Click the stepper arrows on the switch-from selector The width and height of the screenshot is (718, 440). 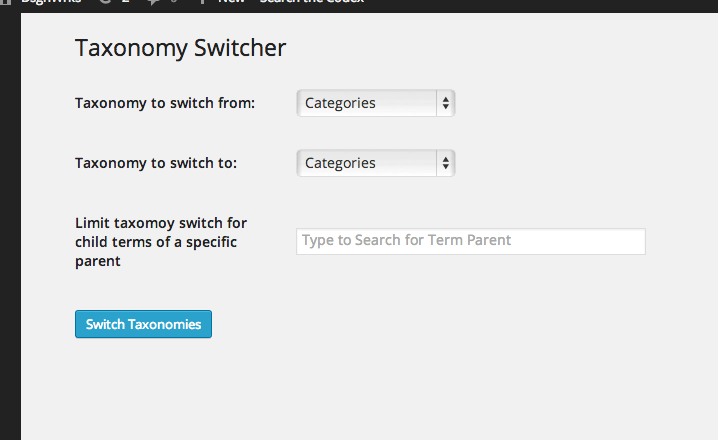pos(446,103)
